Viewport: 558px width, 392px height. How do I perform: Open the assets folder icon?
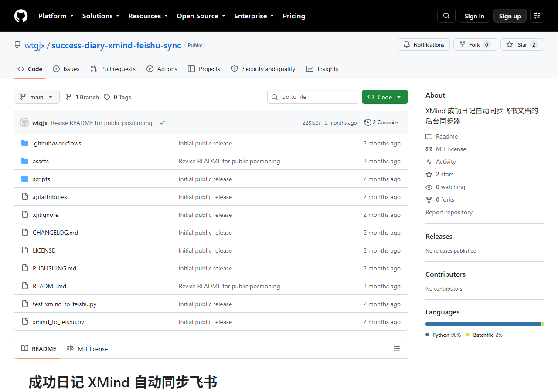[x=25, y=161]
